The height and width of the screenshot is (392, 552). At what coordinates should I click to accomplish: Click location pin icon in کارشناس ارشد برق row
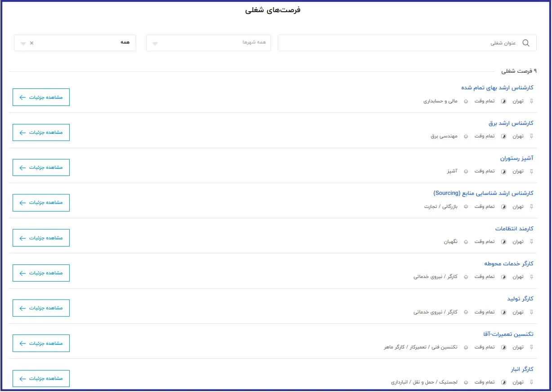(532, 136)
